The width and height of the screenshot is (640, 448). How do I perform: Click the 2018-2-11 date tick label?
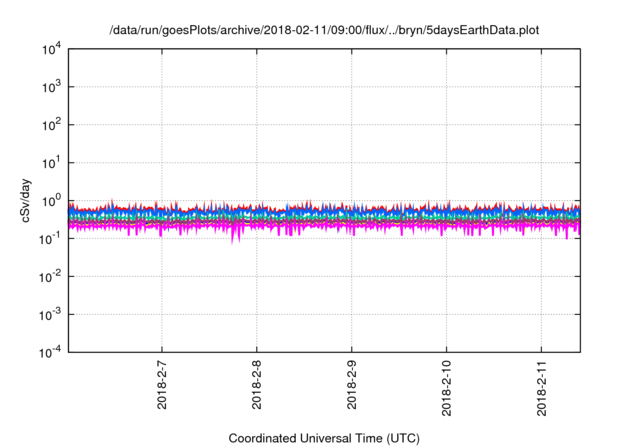(x=541, y=388)
